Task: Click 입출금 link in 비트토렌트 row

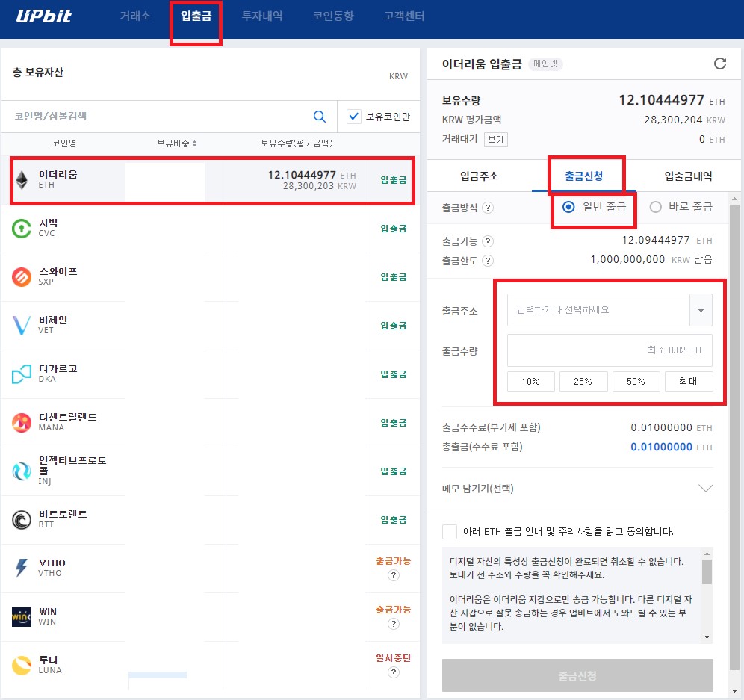Action: [x=394, y=520]
